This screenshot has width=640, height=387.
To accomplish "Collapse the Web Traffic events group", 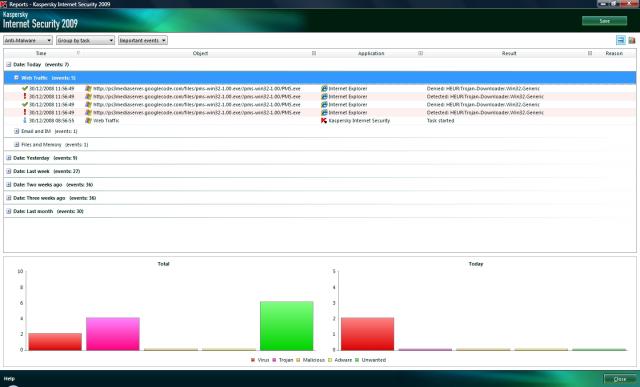I will pyautogui.click(x=16, y=78).
